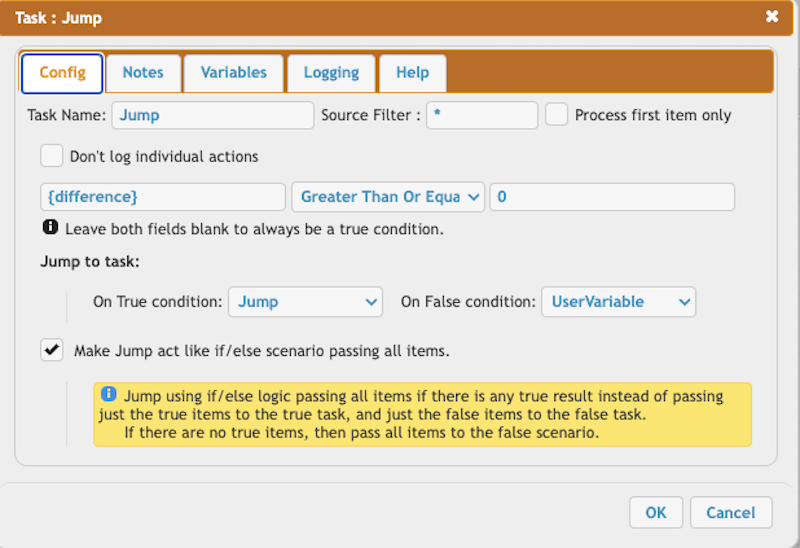Open the Greater Than Or Equal operator dropdown
Screen dimensions: 800x548
(388, 197)
